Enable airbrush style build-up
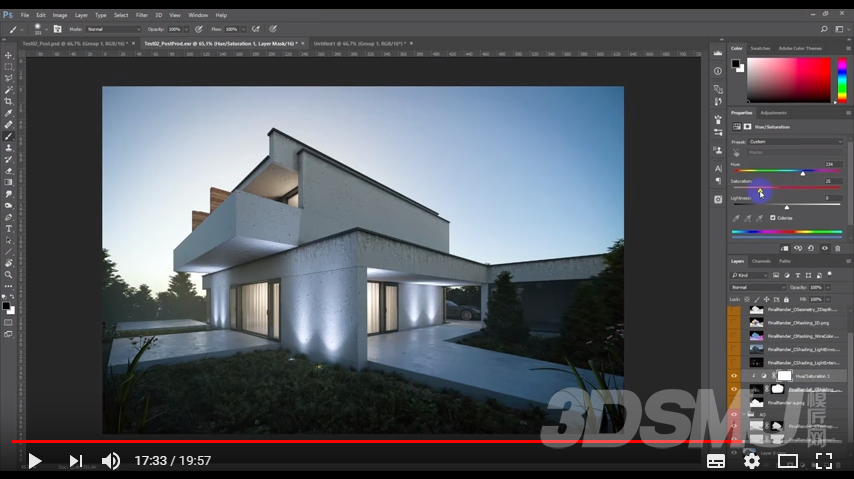The height and width of the screenshot is (479, 854). [255, 29]
